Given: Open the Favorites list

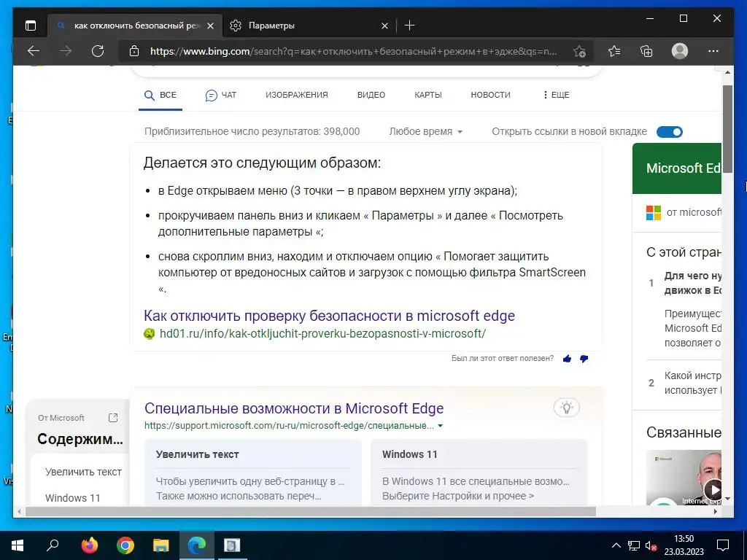Looking at the screenshot, I should pyautogui.click(x=614, y=51).
